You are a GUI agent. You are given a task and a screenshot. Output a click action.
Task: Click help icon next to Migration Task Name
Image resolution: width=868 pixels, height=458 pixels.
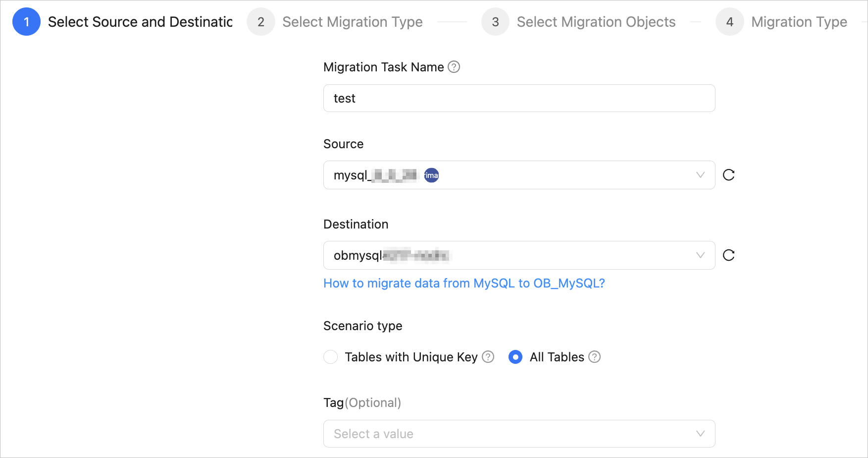pos(454,67)
